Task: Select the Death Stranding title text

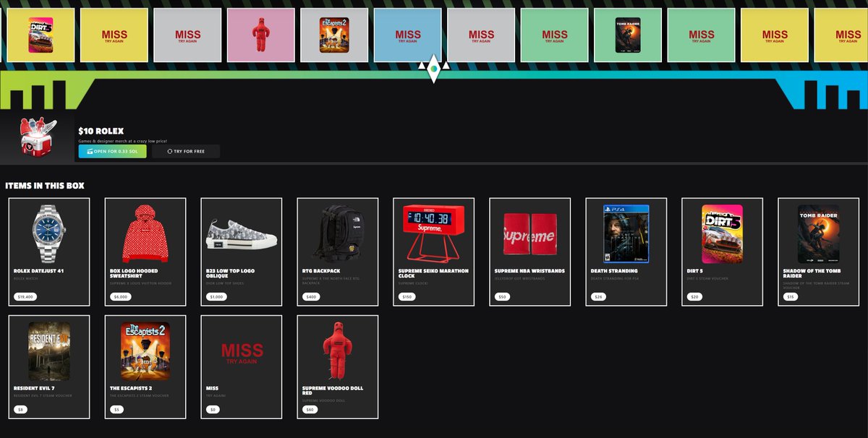Action: pyautogui.click(x=614, y=271)
